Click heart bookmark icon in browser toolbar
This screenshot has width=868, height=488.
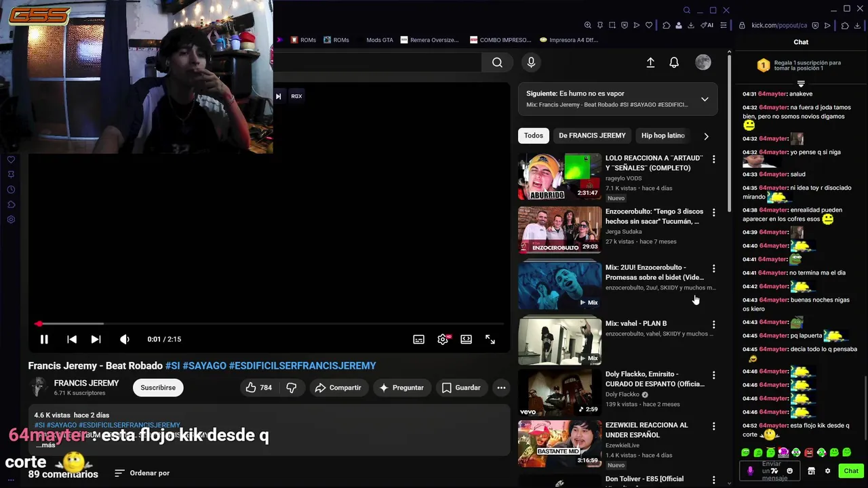tap(649, 25)
